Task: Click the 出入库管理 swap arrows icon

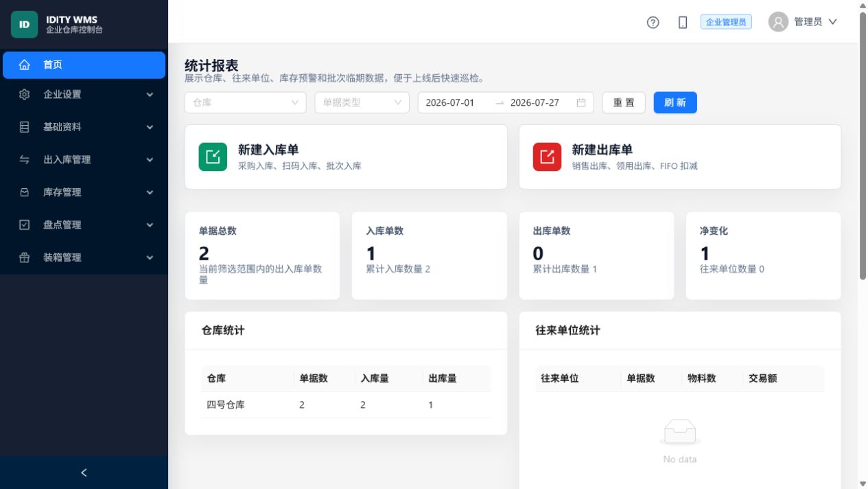Action: 25,159
